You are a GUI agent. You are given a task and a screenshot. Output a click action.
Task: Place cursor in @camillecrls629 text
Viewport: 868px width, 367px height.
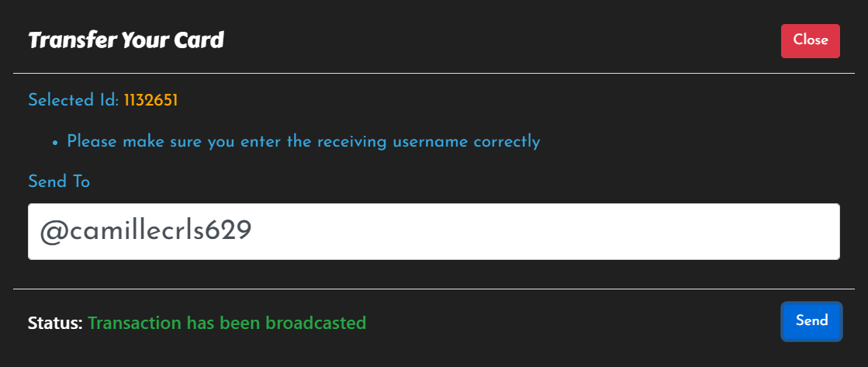click(x=146, y=231)
